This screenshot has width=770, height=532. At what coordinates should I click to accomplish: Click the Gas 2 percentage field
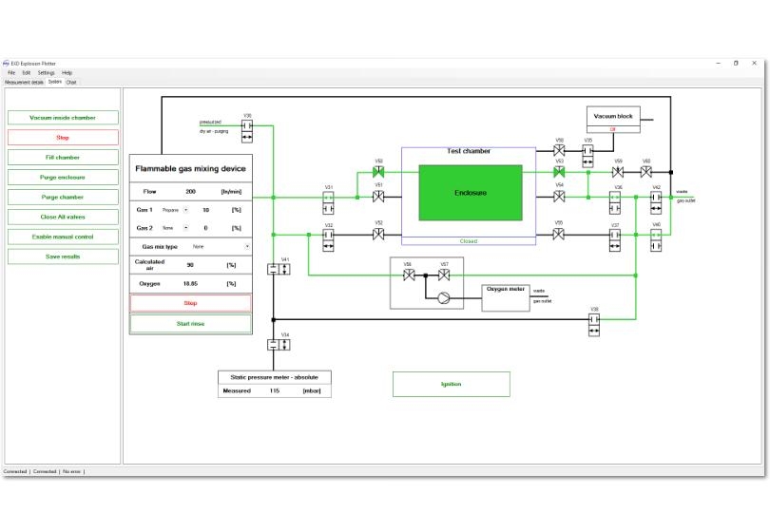[205, 228]
